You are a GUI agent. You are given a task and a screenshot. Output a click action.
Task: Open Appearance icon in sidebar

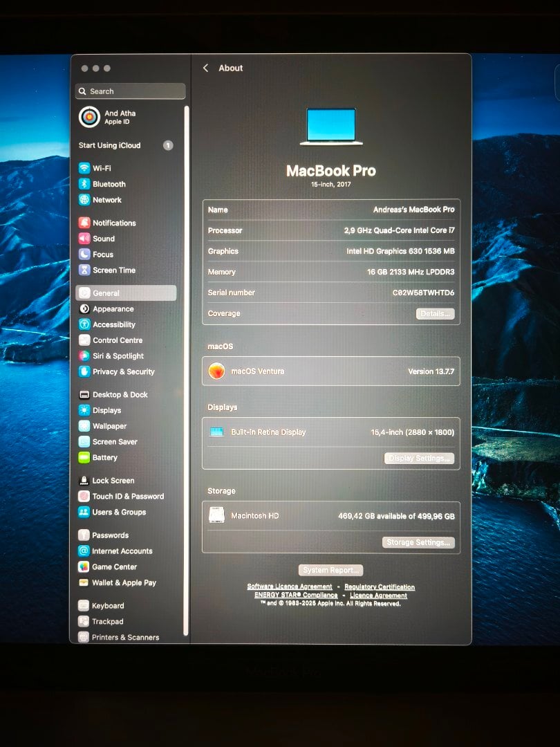pos(84,308)
